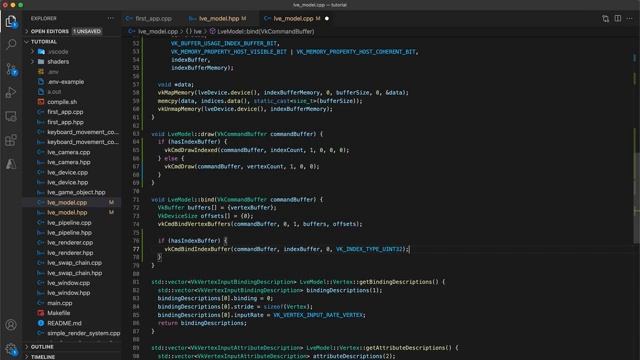The width and height of the screenshot is (640, 360).
Task: Open the Search view icon
Action: [x=11, y=44]
